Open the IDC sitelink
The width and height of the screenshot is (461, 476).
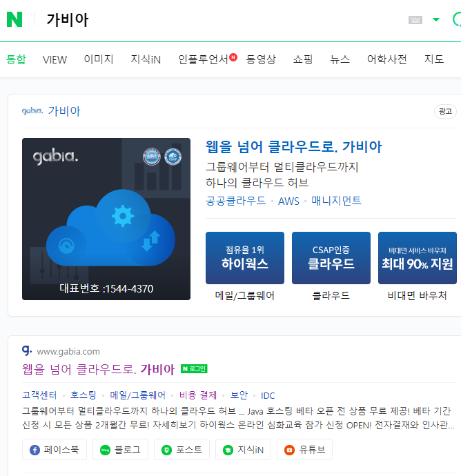click(x=268, y=395)
